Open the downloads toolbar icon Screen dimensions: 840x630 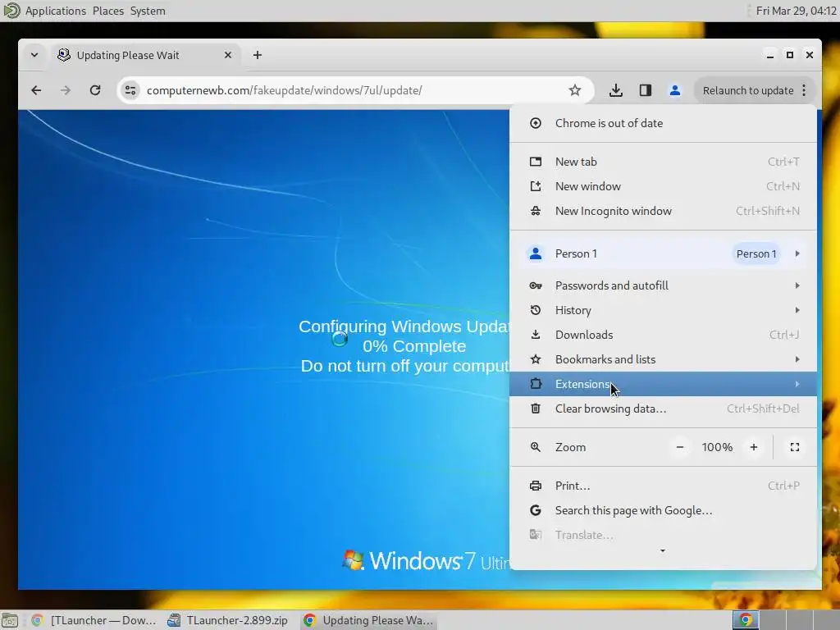click(616, 90)
